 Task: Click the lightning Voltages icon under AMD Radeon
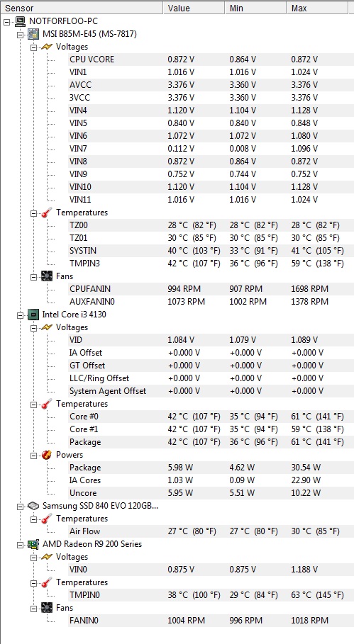click(x=47, y=557)
